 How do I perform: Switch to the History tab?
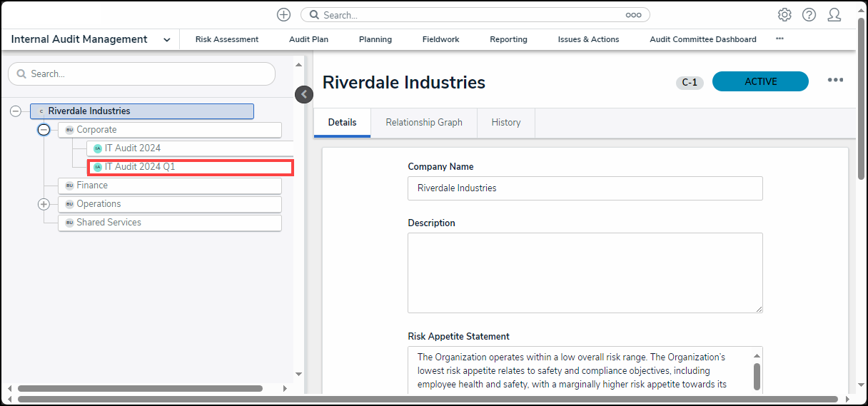click(x=505, y=123)
